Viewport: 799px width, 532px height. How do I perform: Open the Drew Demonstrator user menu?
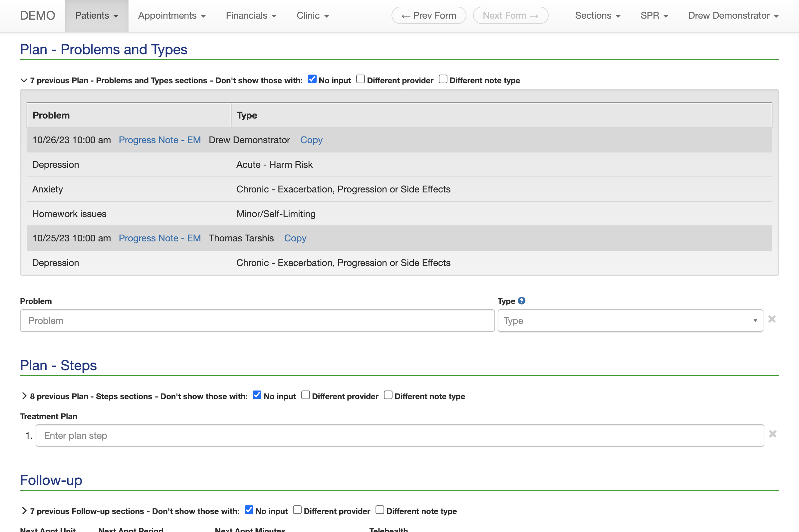tap(733, 16)
